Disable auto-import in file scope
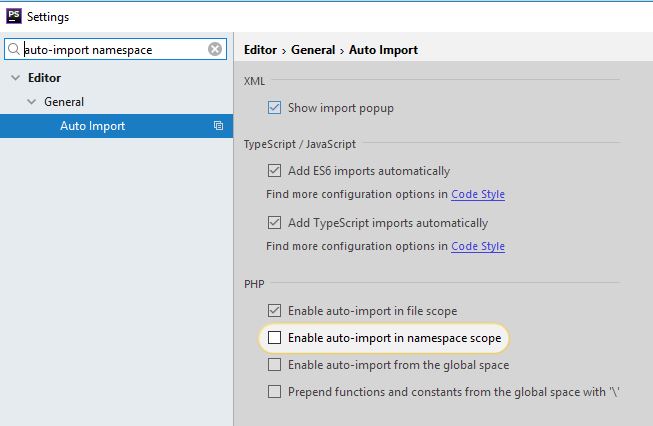This screenshot has height=426, width=653. tap(274, 311)
